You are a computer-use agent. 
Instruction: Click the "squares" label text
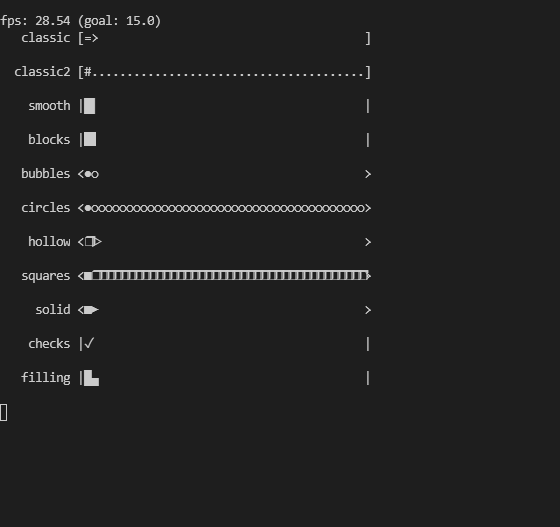[46, 276]
